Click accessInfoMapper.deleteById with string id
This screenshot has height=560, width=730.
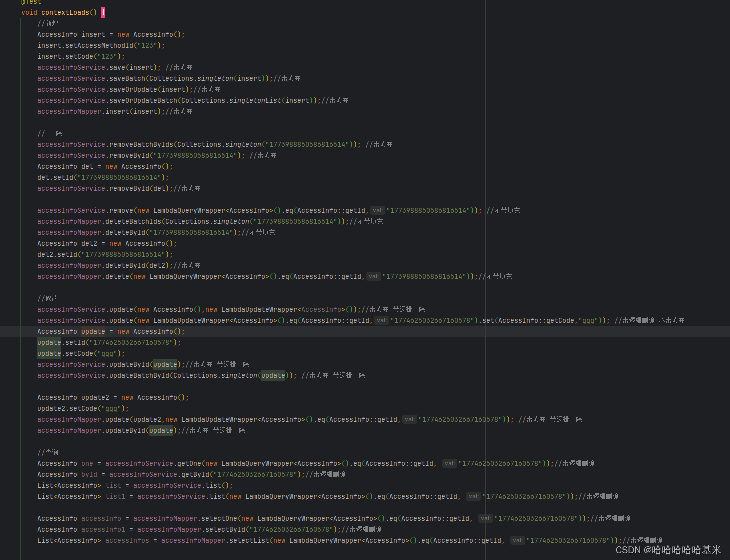[x=139, y=232]
